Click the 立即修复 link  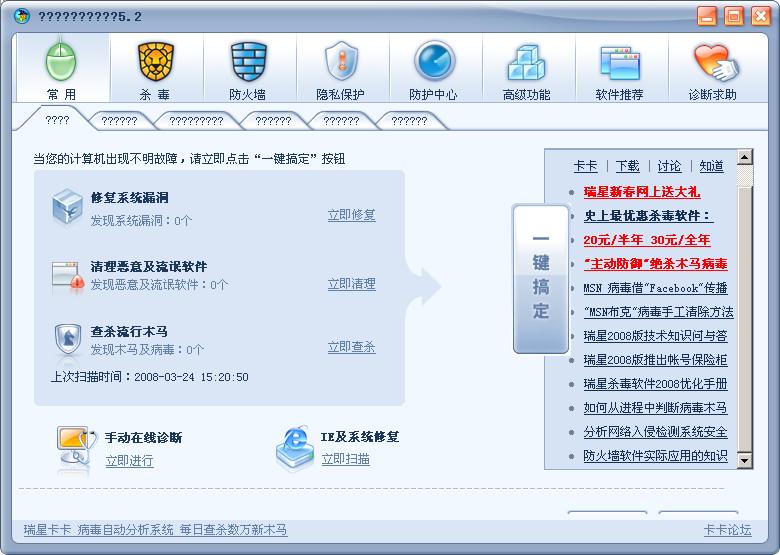[352, 215]
